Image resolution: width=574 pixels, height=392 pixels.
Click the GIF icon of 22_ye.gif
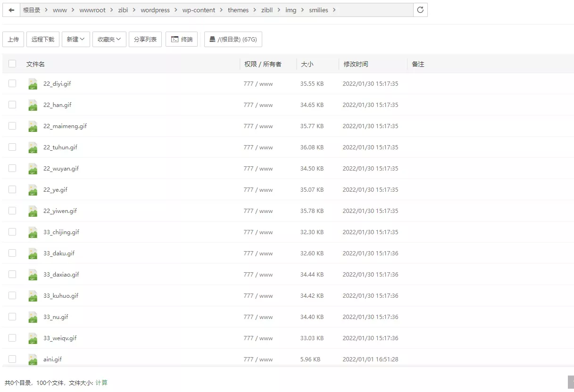click(x=33, y=190)
